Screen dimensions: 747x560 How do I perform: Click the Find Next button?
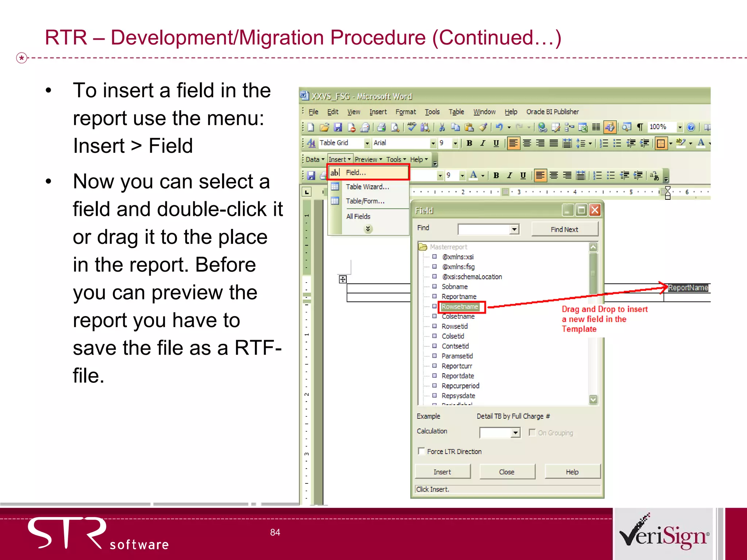point(564,229)
